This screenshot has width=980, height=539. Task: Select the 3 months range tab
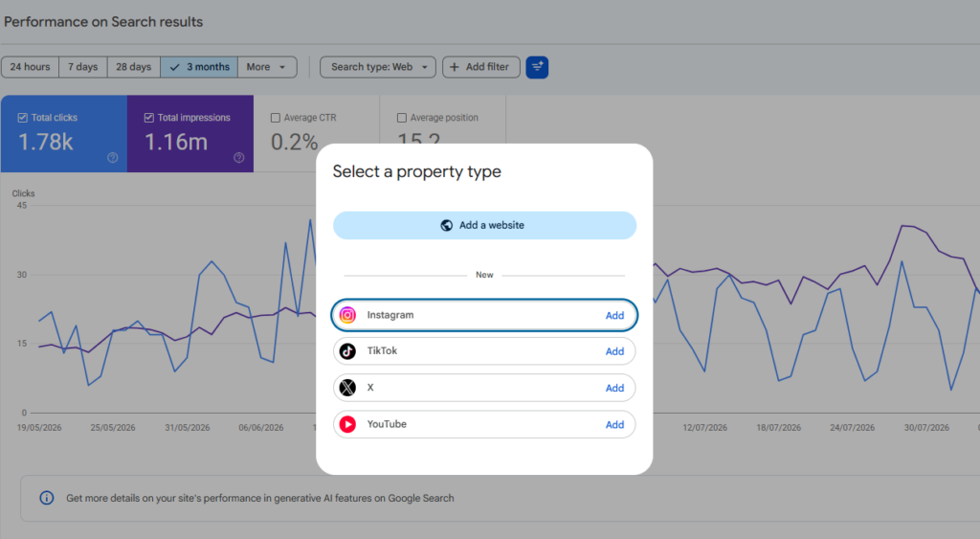(199, 67)
